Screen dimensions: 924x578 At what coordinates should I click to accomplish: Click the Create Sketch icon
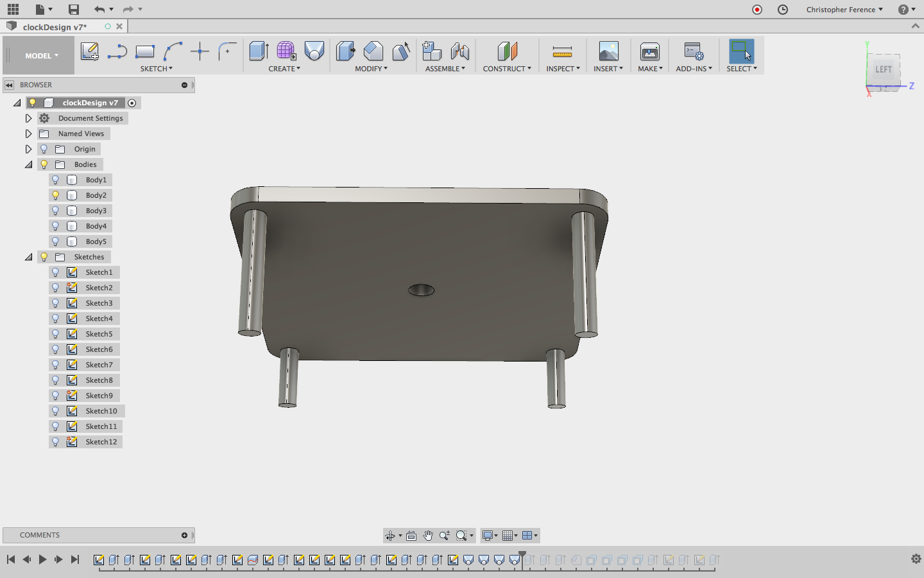pyautogui.click(x=89, y=51)
